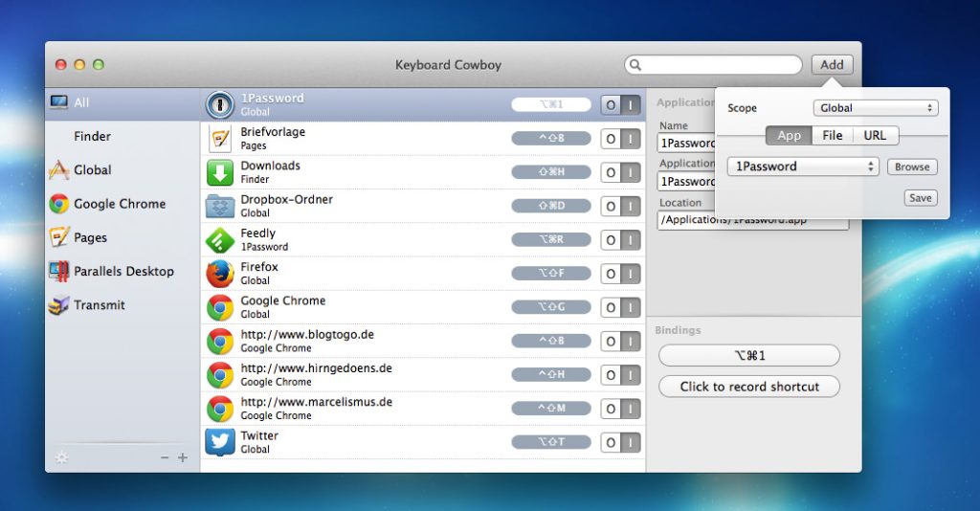Click the 1Password app icon in list

pos(220,105)
